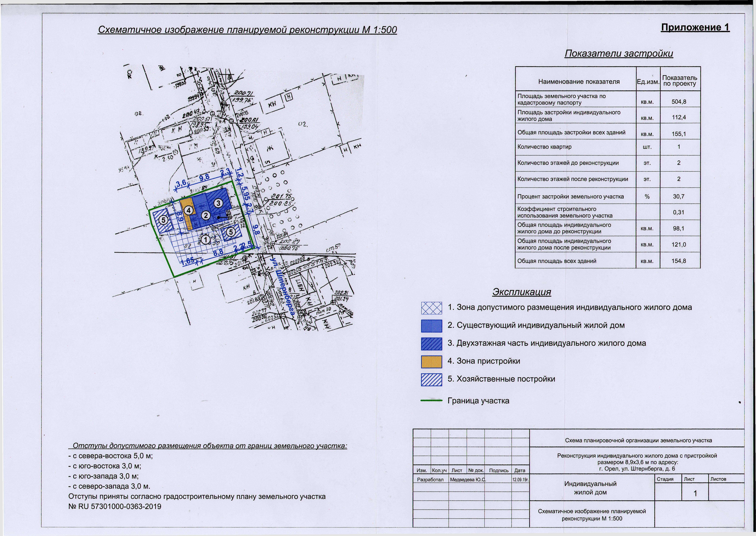Click the 'Количество квартир' row label

[544, 147]
